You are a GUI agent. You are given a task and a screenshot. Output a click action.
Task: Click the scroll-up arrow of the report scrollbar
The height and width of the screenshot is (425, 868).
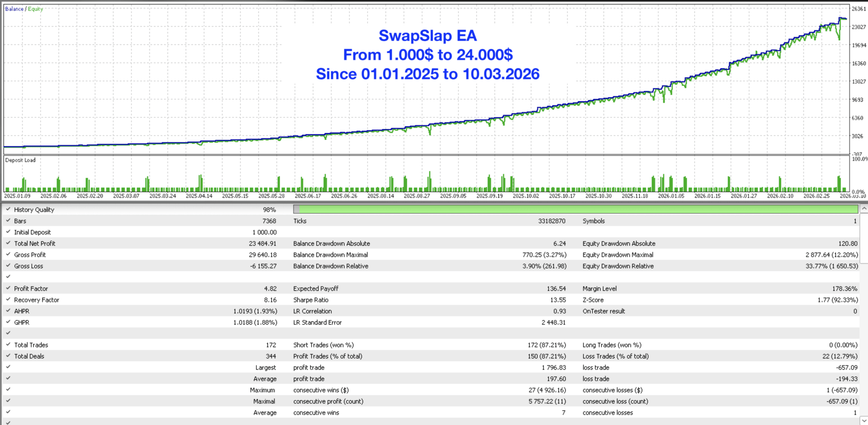pyautogui.click(x=864, y=209)
